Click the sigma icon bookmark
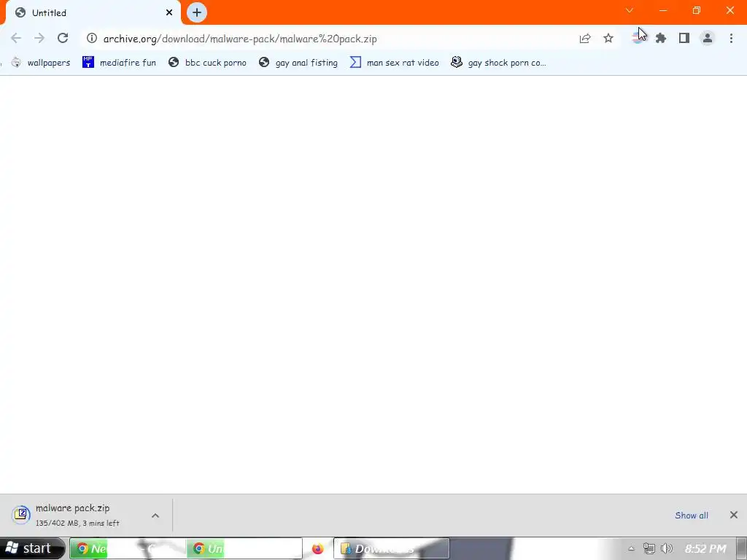The height and width of the screenshot is (560, 747). pyautogui.click(x=355, y=63)
